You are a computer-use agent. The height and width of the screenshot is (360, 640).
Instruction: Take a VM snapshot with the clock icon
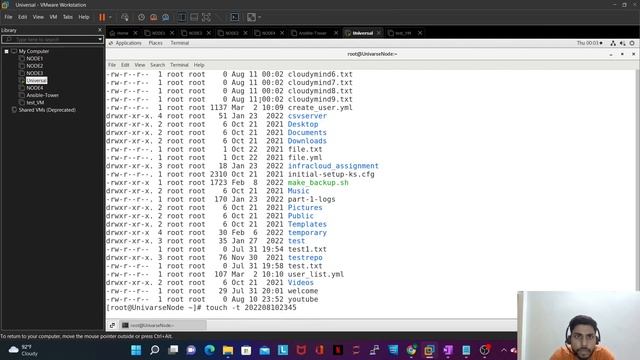[141, 17]
